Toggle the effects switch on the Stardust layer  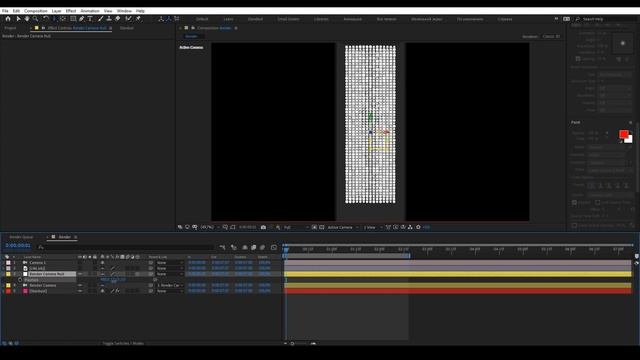pyautogui.click(x=117, y=291)
